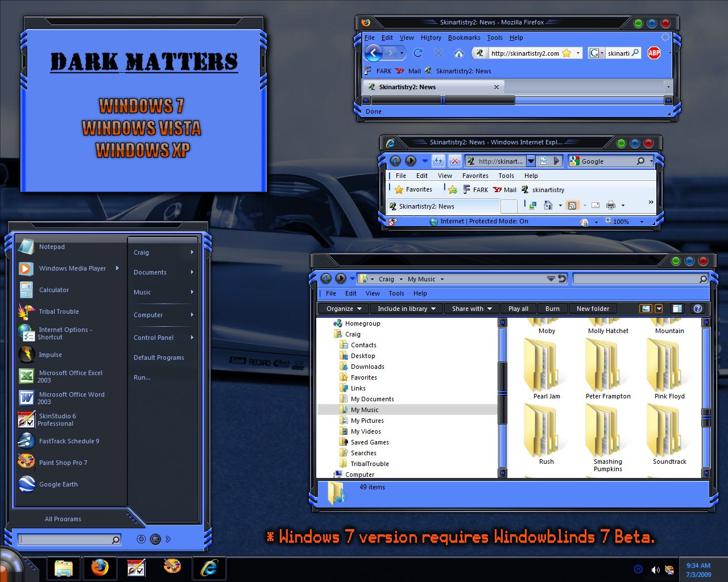Select the Skinartistry2: News tab in Firefox

coord(433,87)
